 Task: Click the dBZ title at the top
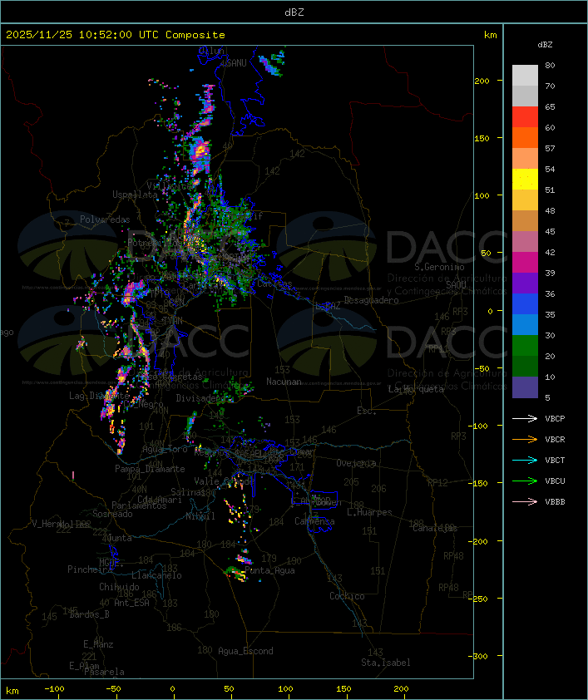point(294,12)
